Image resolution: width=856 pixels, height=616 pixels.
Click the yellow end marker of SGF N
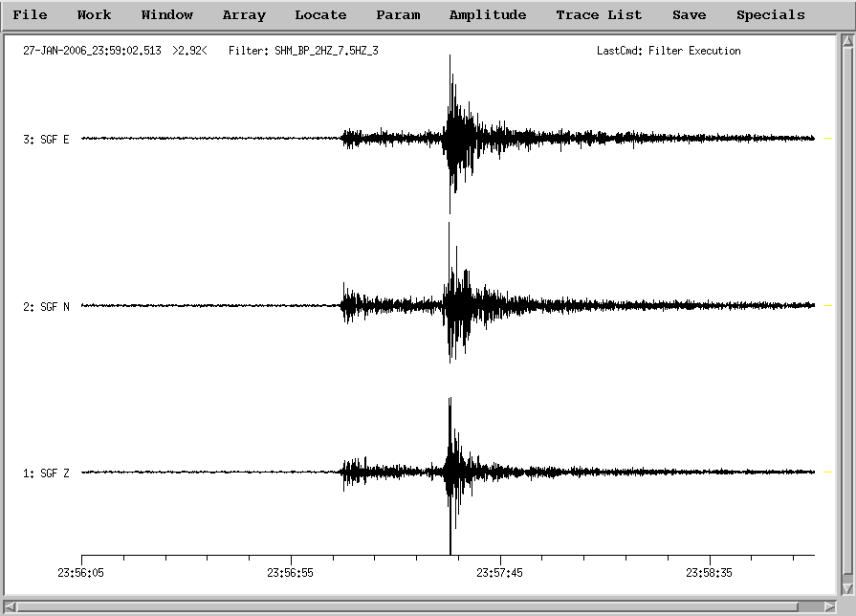pyautogui.click(x=827, y=306)
